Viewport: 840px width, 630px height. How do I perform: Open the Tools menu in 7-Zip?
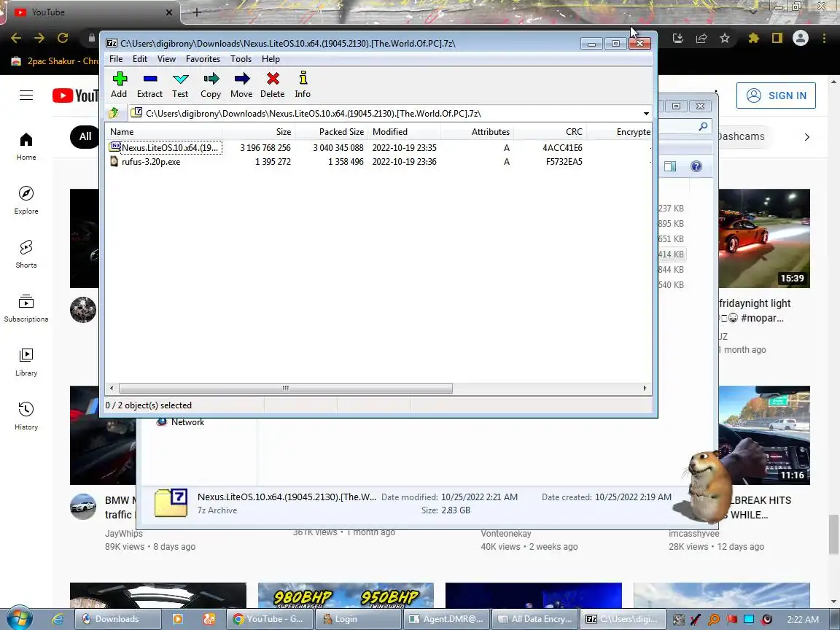coord(241,59)
